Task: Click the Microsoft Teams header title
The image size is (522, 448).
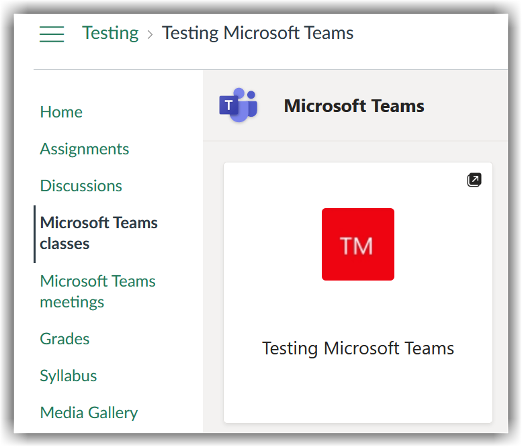Action: (354, 106)
